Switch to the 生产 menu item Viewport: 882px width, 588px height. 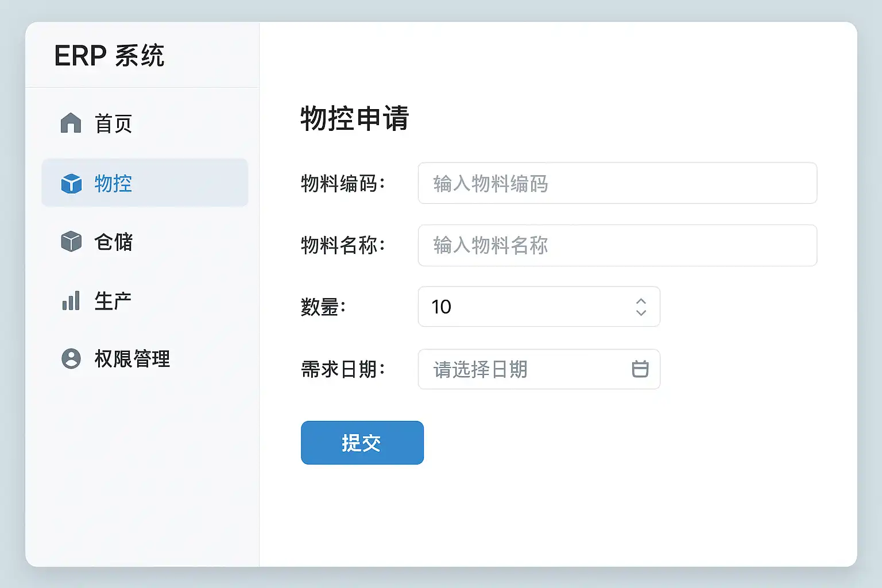113,301
